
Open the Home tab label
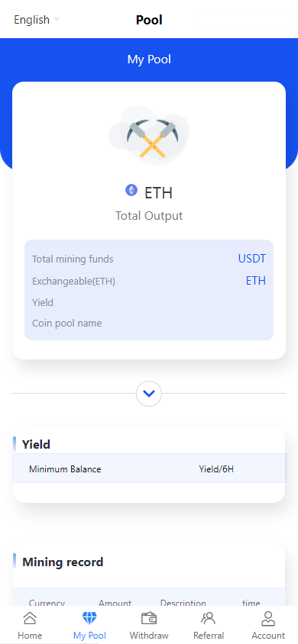30,636
